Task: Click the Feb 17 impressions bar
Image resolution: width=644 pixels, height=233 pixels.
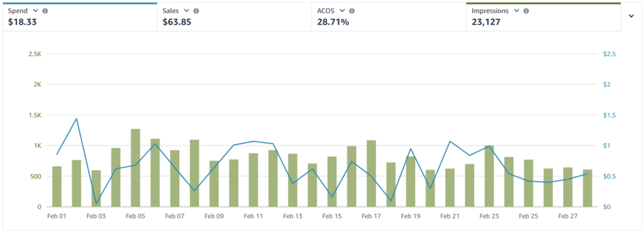Action: (x=371, y=173)
